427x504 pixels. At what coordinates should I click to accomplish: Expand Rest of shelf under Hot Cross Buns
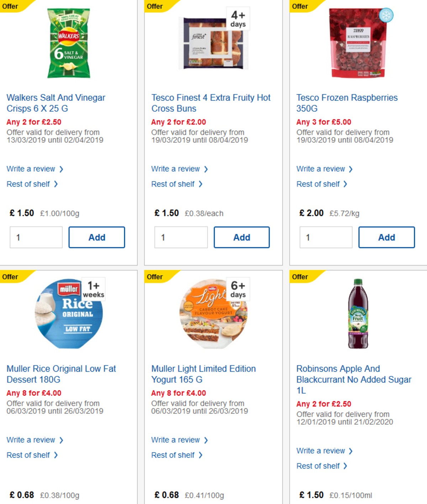(x=174, y=184)
